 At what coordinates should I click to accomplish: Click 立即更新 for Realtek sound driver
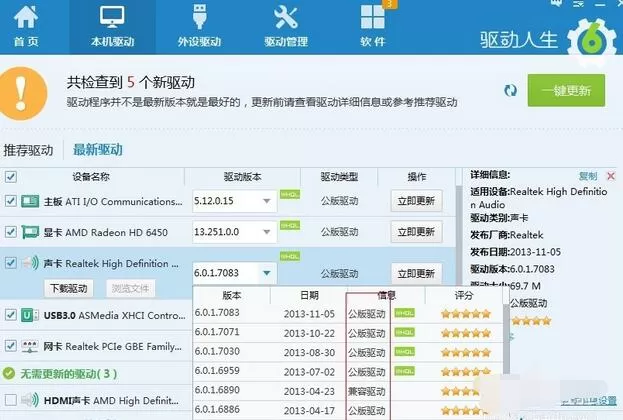pyautogui.click(x=416, y=273)
